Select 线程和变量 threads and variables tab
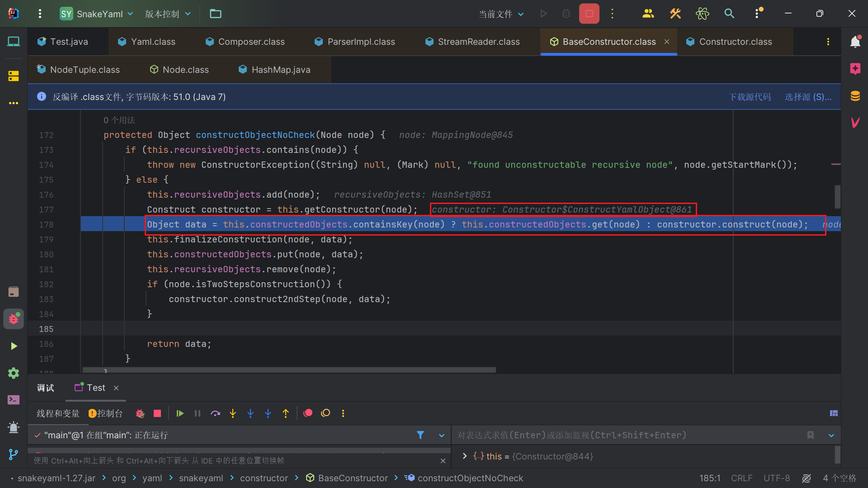868x488 pixels. (x=58, y=413)
